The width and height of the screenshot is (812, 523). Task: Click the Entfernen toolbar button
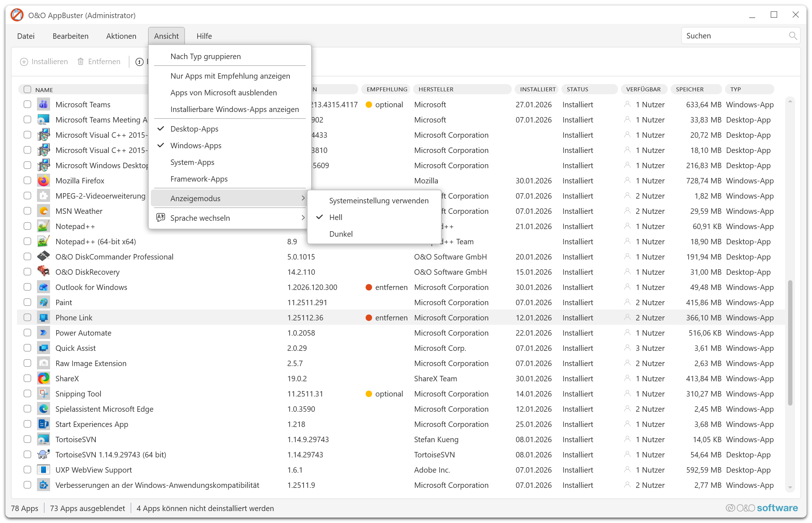[99, 62]
